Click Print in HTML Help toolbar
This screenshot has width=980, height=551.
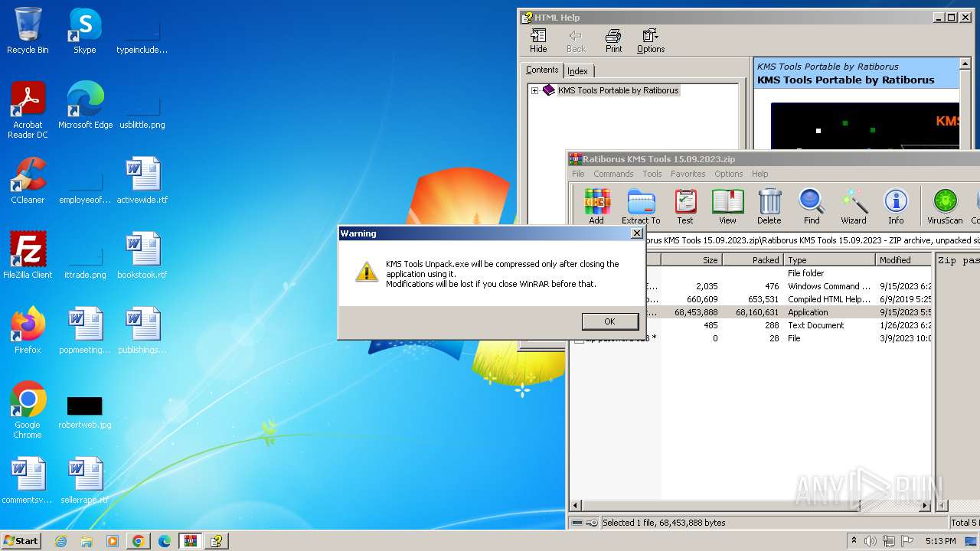[614, 41]
